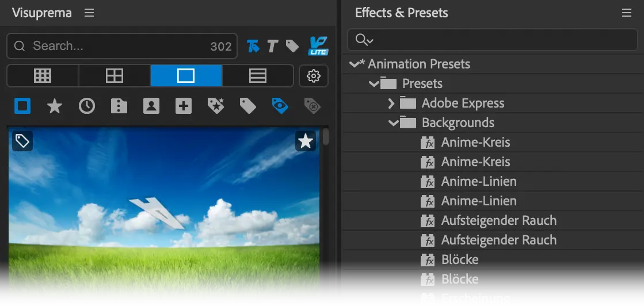Click the user portrait filter icon
644x306 pixels.
151,106
